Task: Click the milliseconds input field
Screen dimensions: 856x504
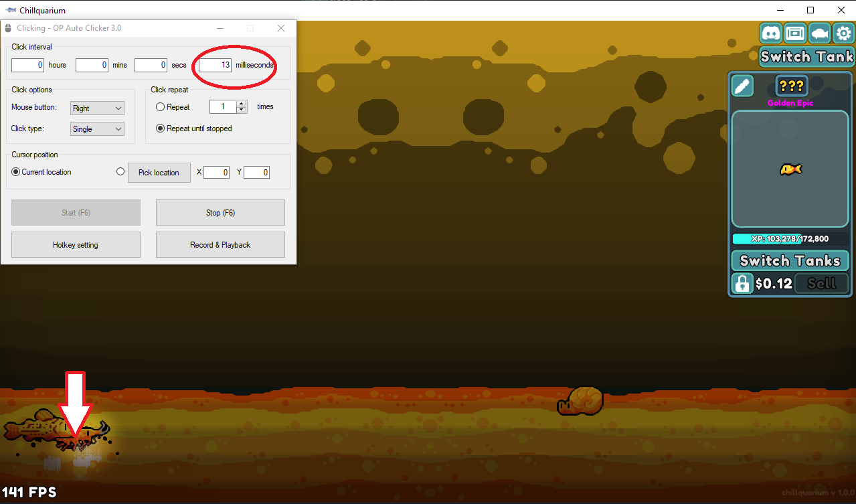Action: 215,65
